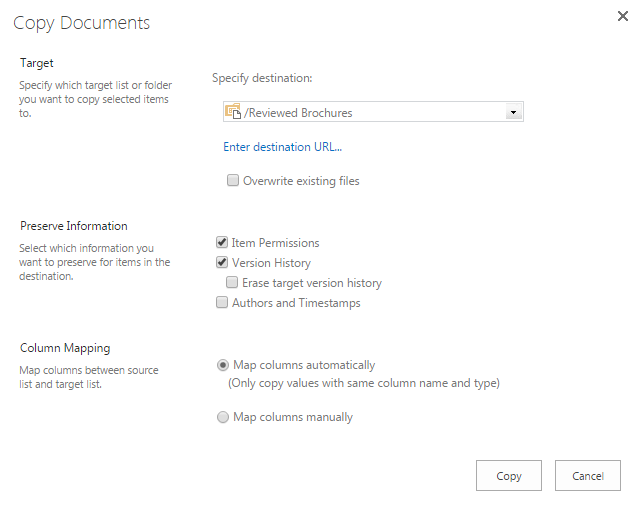Viewport: 639px width, 506px height.
Task: Click the Version History label text
Action: tap(271, 263)
